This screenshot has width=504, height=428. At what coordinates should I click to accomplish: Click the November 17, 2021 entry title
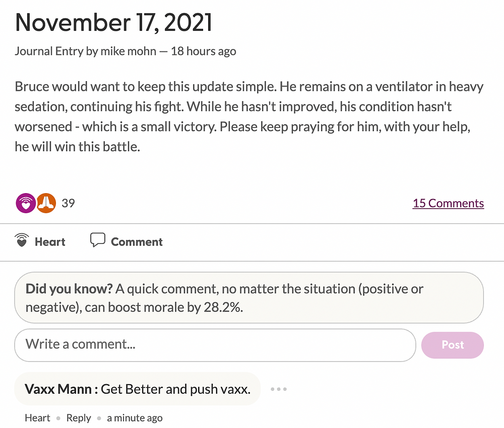(x=113, y=23)
